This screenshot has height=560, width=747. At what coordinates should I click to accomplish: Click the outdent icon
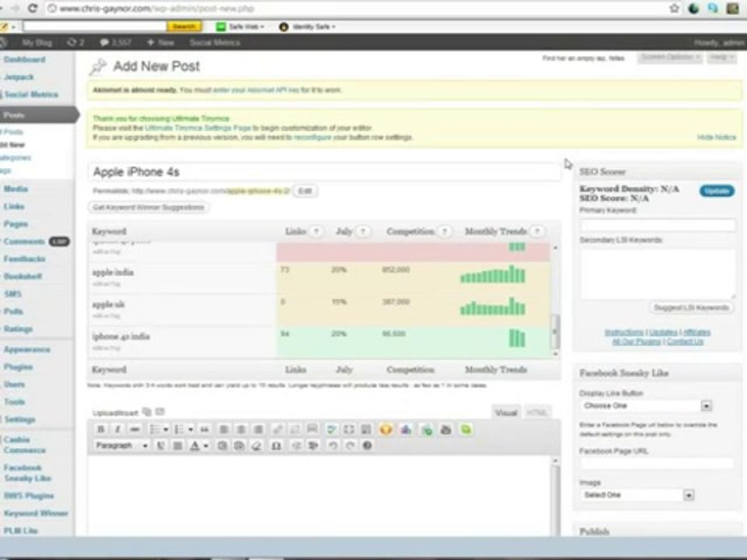pos(296,446)
